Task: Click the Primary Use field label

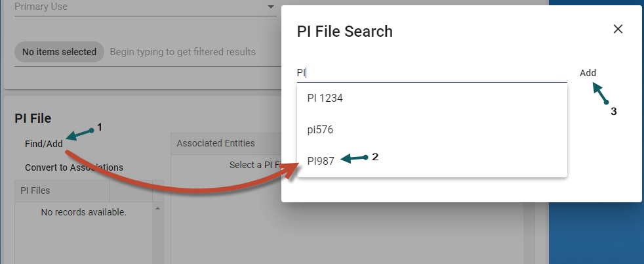Action: [x=41, y=7]
